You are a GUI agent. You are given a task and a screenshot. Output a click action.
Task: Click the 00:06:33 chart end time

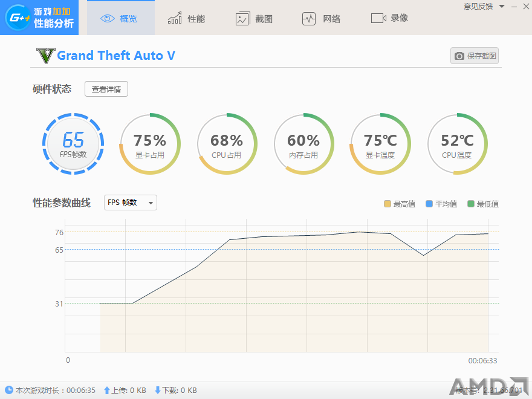[x=482, y=361]
